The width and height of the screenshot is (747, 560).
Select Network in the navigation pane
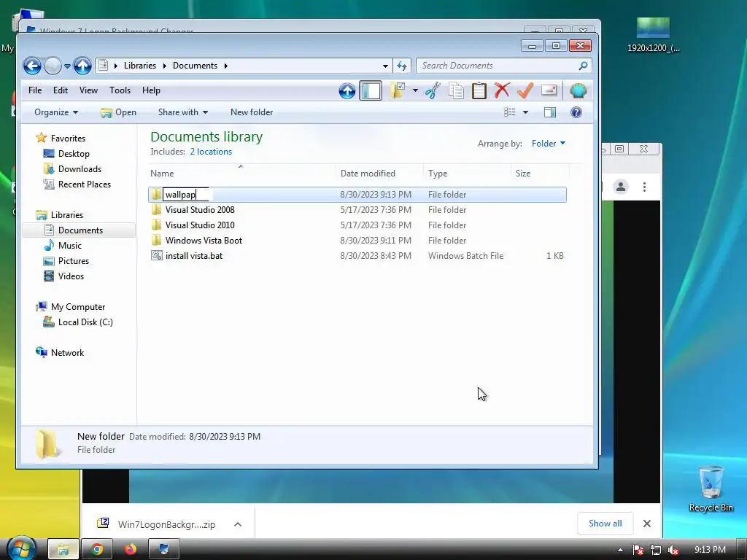pyautogui.click(x=67, y=353)
